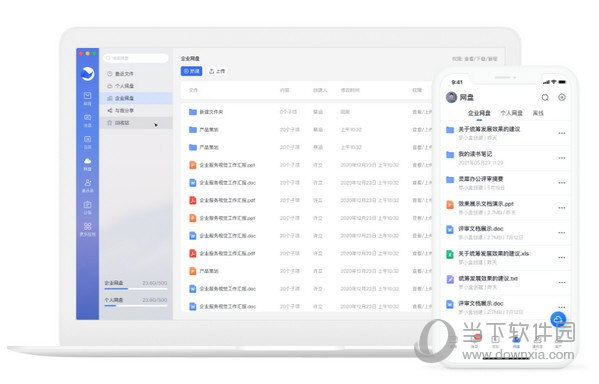599x384 pixels.
Task: Open the mail icon in the left sidebar
Action: pyautogui.click(x=87, y=95)
